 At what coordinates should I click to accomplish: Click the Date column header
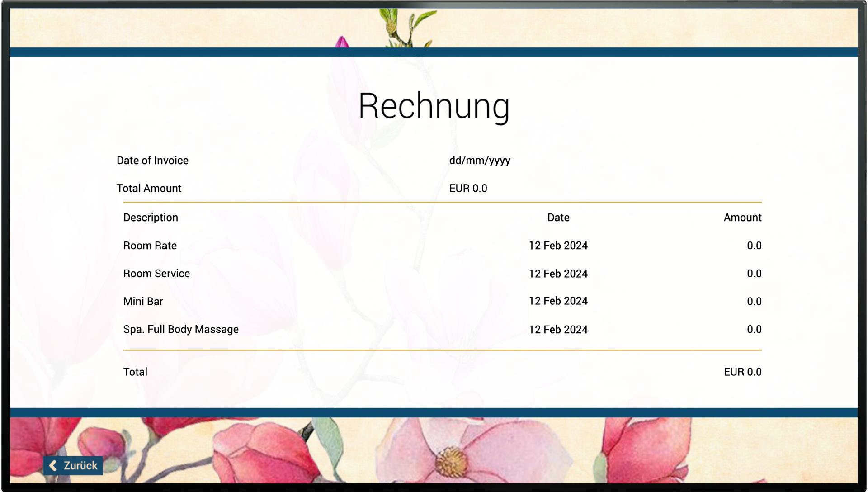558,218
